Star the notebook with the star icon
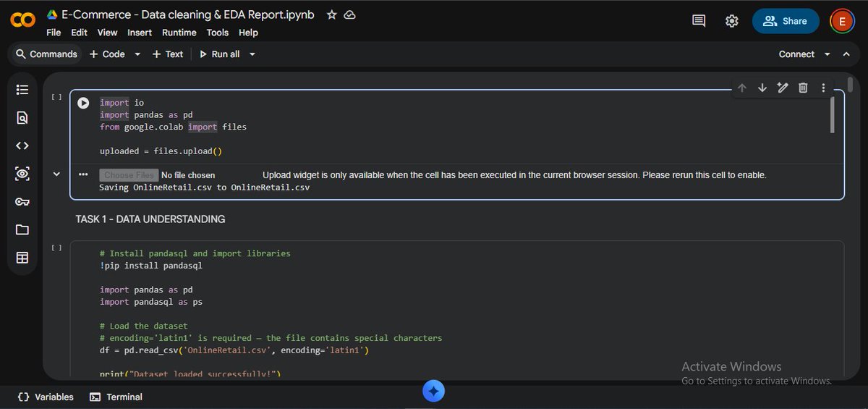Viewport: 868px width, 409px height. click(x=331, y=14)
